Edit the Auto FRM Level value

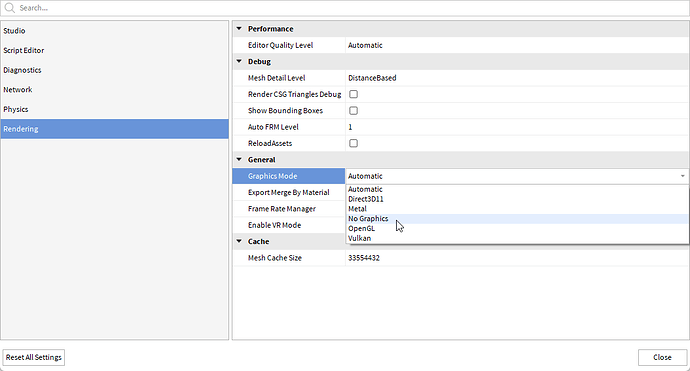coord(517,127)
